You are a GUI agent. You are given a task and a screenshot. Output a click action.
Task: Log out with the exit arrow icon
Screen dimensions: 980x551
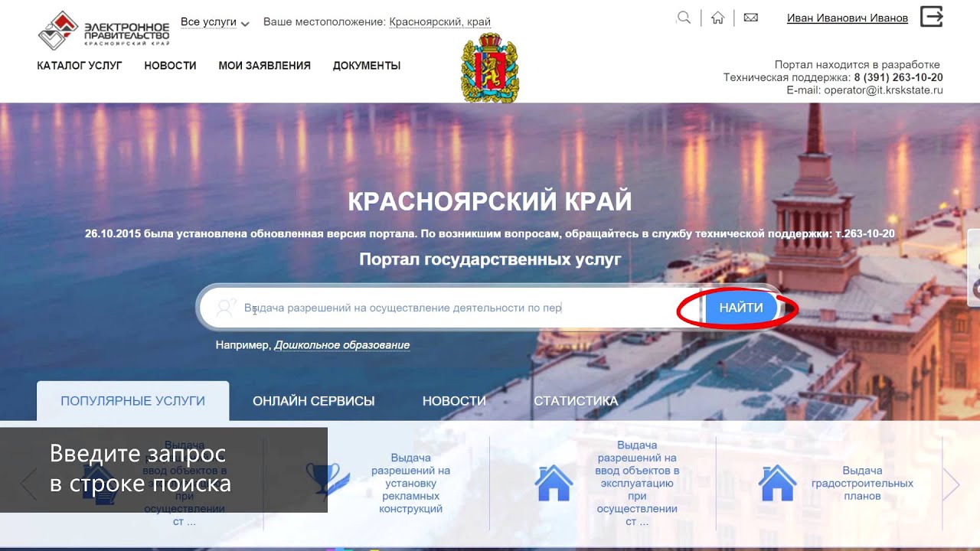pyautogui.click(x=931, y=16)
